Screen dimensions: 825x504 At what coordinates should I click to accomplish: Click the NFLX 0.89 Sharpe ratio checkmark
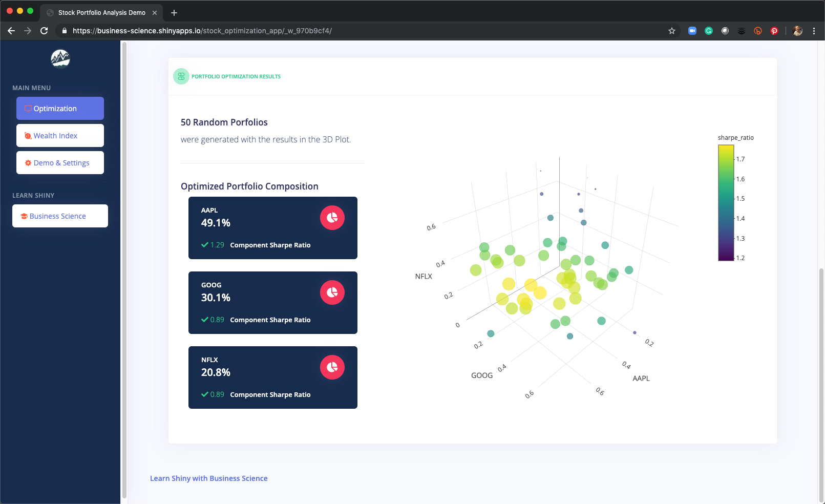pyautogui.click(x=205, y=394)
